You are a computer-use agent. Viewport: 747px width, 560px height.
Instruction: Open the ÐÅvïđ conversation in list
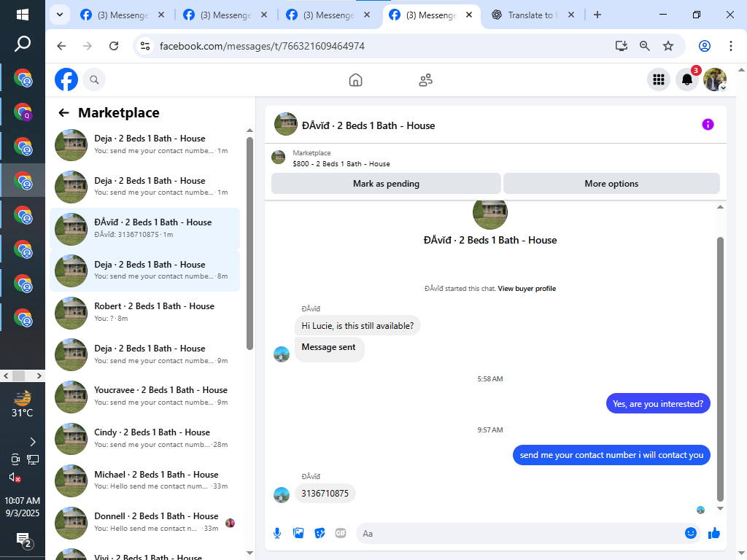click(145, 228)
